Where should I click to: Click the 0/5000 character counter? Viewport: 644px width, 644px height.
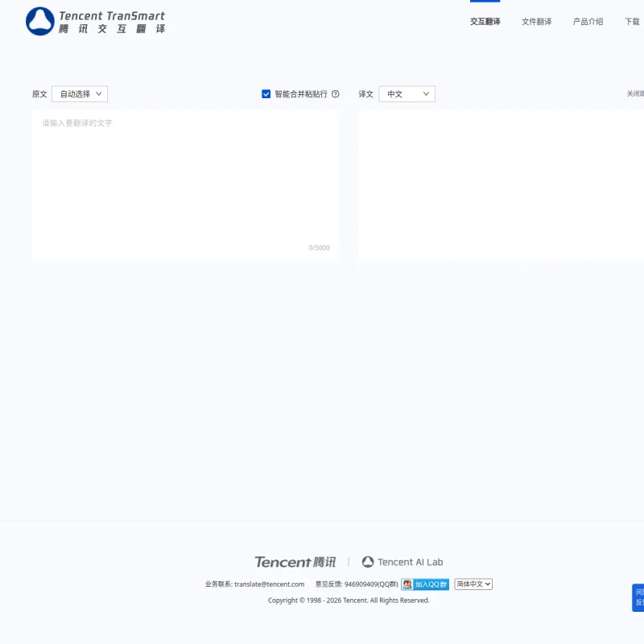click(319, 248)
